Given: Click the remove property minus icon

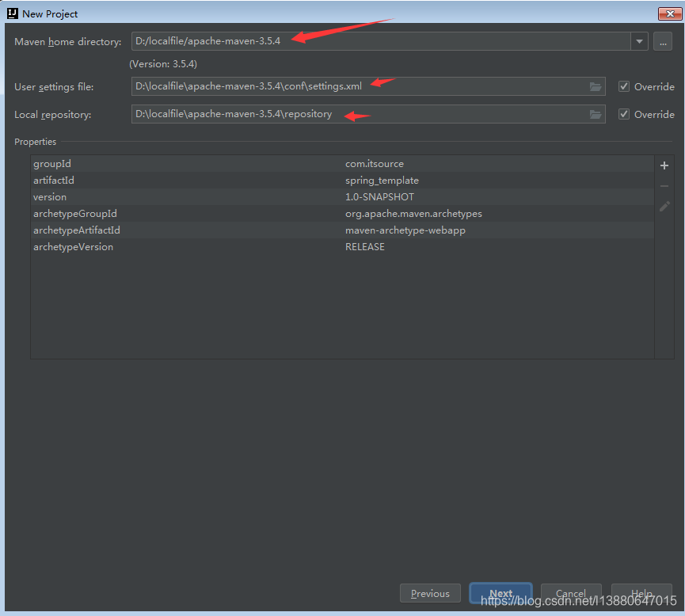Looking at the screenshot, I should [x=664, y=186].
